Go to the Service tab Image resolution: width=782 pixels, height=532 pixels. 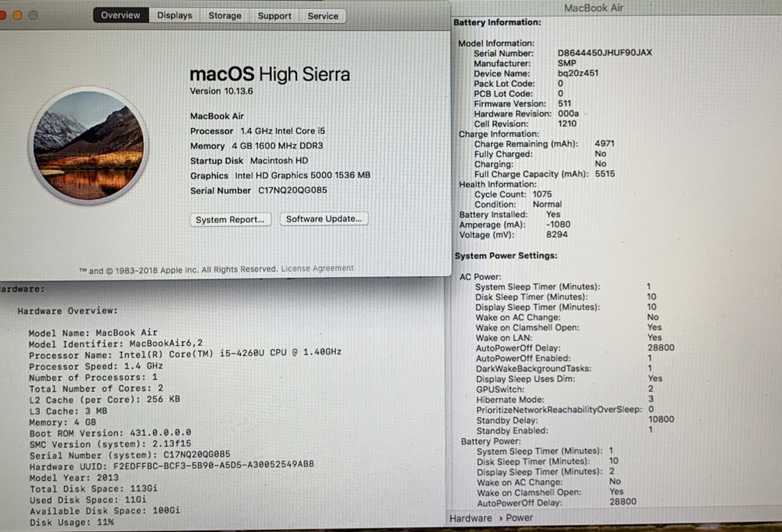pyautogui.click(x=323, y=15)
